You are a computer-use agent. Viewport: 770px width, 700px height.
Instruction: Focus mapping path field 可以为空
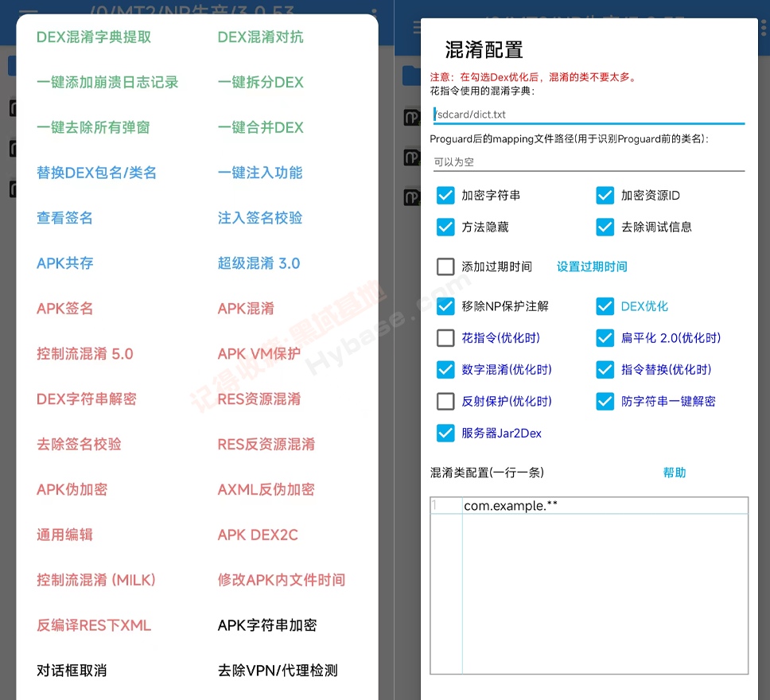pyautogui.click(x=589, y=161)
